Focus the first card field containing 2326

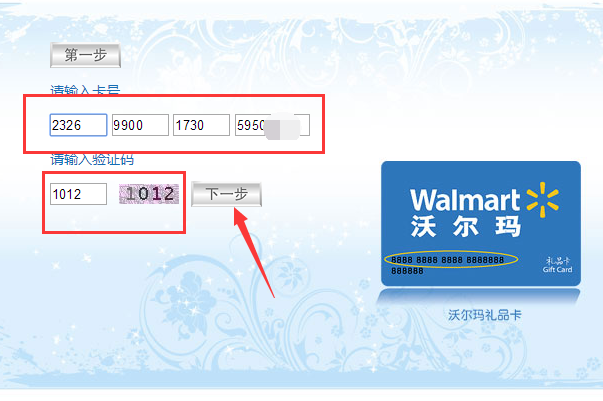(78, 125)
